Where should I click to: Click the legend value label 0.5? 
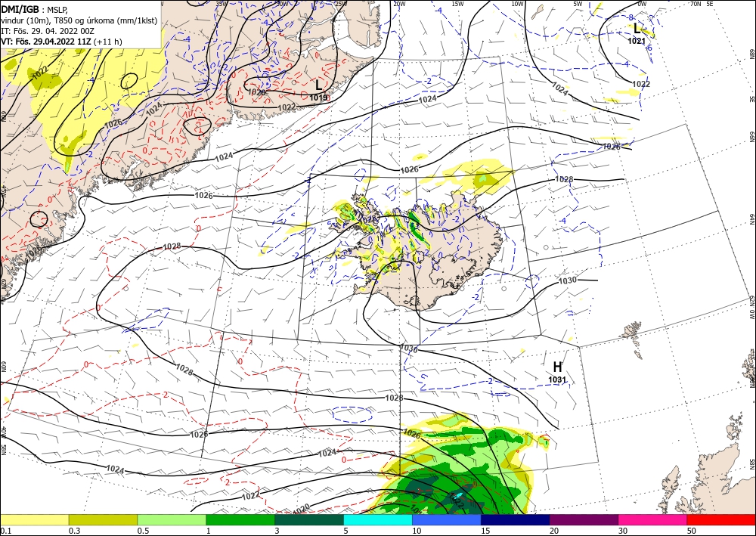pos(143,531)
